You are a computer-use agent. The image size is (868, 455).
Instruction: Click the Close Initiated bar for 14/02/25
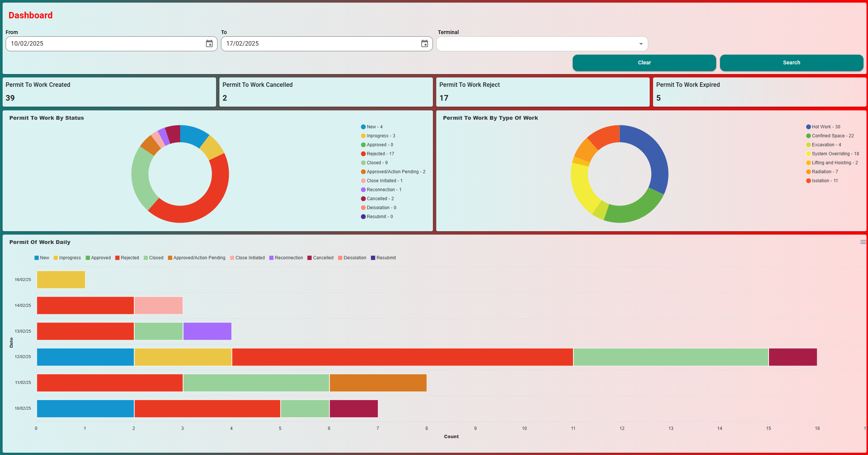coord(158,305)
